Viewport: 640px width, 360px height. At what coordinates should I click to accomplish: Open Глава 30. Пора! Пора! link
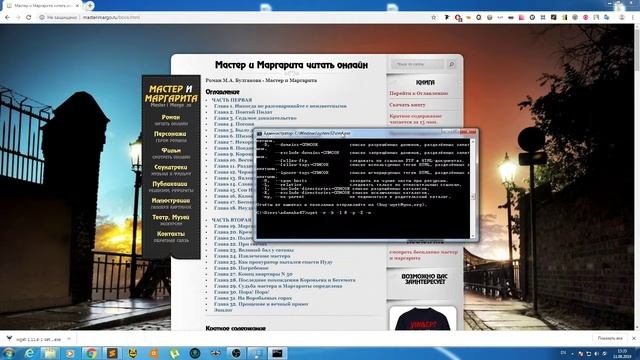tap(242, 292)
